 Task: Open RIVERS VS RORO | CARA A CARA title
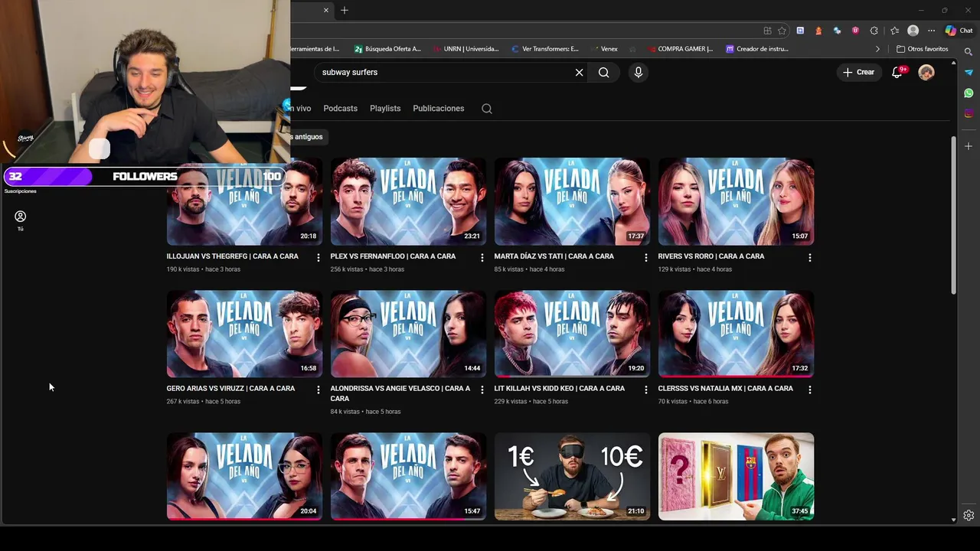coord(710,256)
